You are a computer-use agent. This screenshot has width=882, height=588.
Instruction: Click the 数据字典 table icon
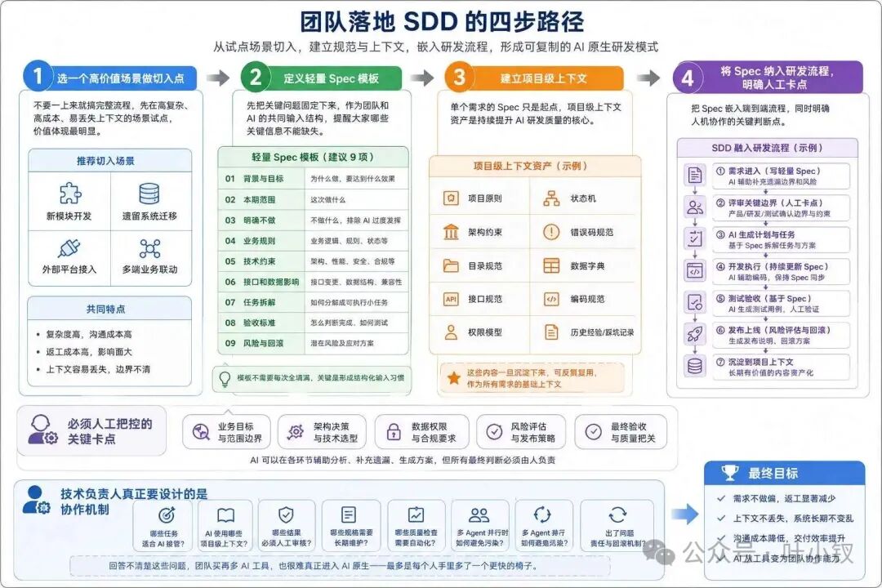(551, 265)
